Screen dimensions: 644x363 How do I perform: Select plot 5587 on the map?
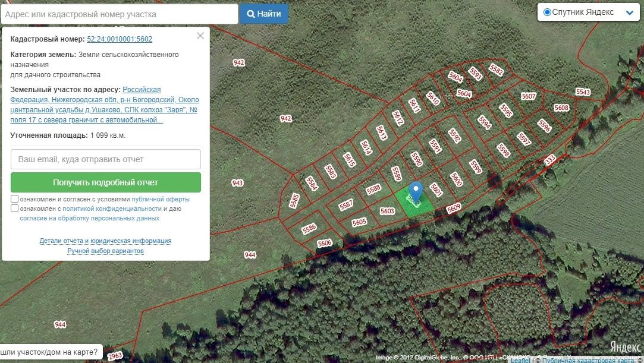[346, 205]
